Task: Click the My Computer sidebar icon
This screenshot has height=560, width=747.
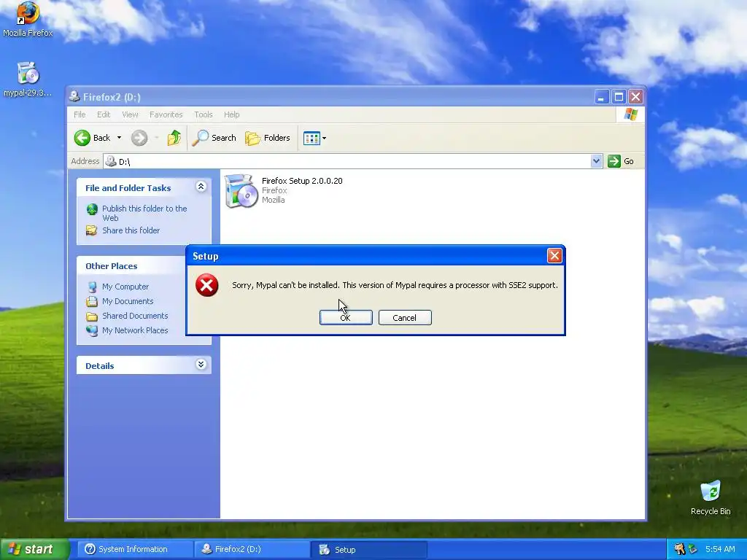Action: pos(92,287)
